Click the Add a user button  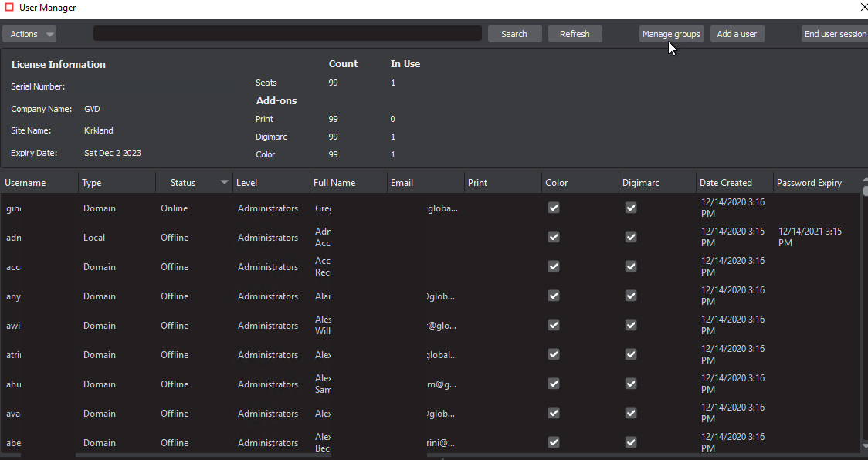point(737,34)
